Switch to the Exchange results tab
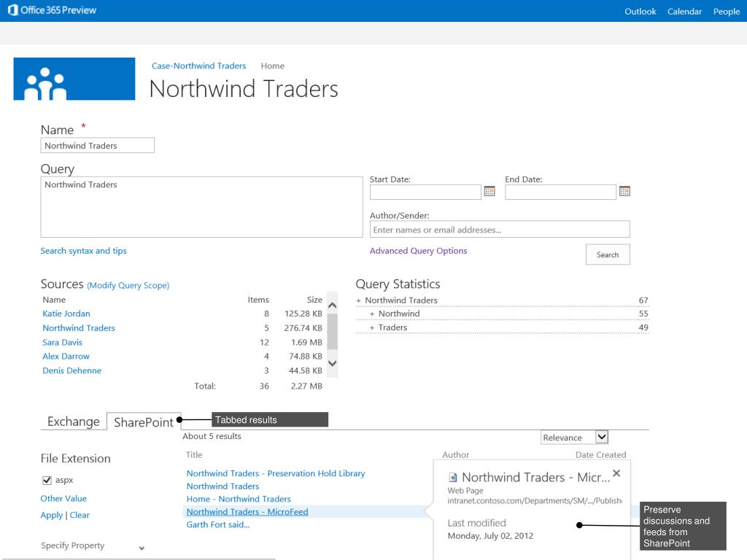The width and height of the screenshot is (747, 560). coord(74,421)
